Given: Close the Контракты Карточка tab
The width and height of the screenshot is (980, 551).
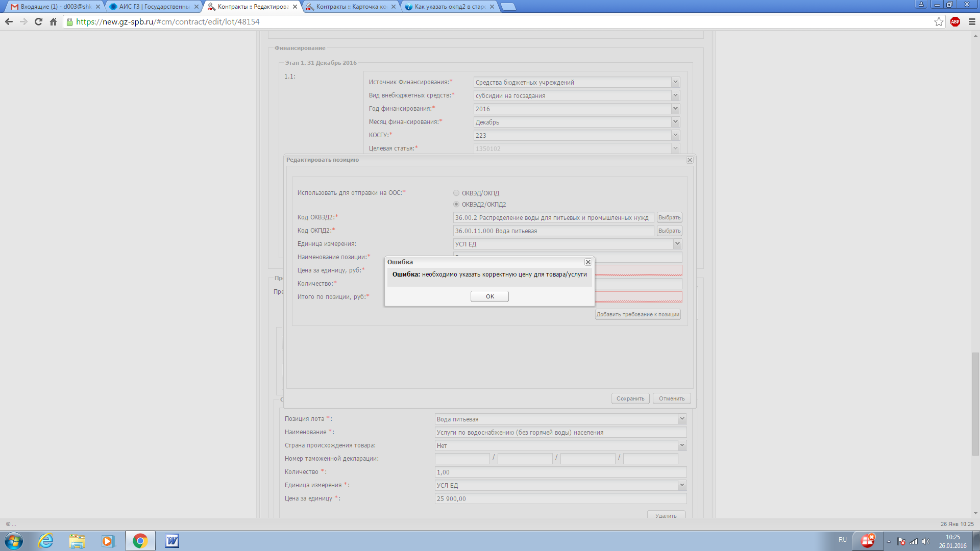Looking at the screenshot, I should (394, 7).
